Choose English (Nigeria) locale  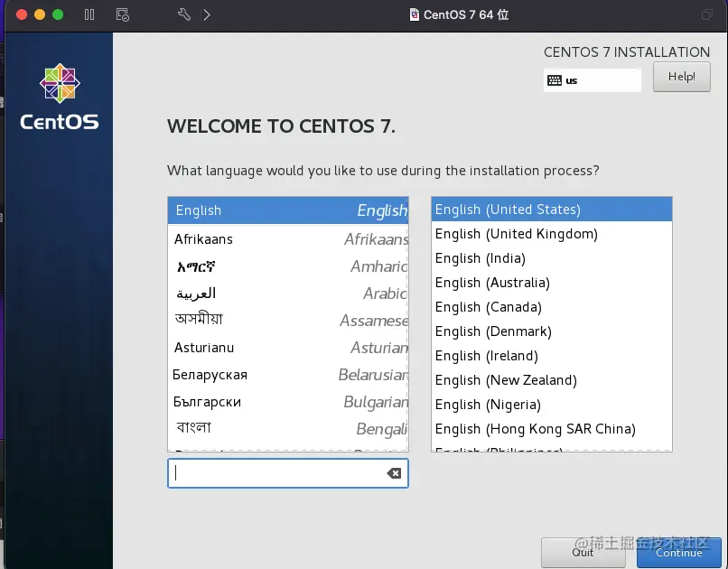click(552, 405)
